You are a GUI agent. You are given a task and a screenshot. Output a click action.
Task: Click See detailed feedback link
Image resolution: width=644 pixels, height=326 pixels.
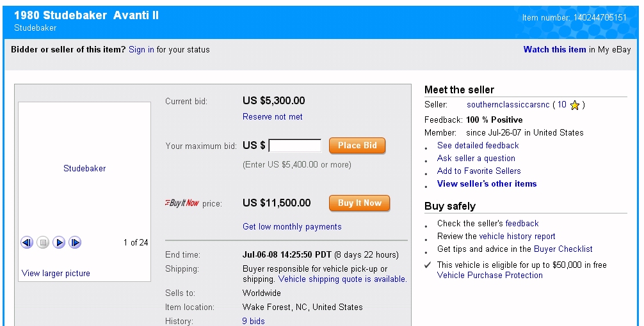(x=478, y=146)
